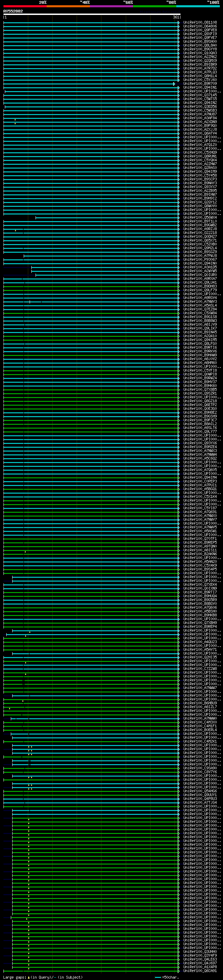Click the orange ~40% identity legend bar
Screen dimensions: 223x980
coord(68,6)
